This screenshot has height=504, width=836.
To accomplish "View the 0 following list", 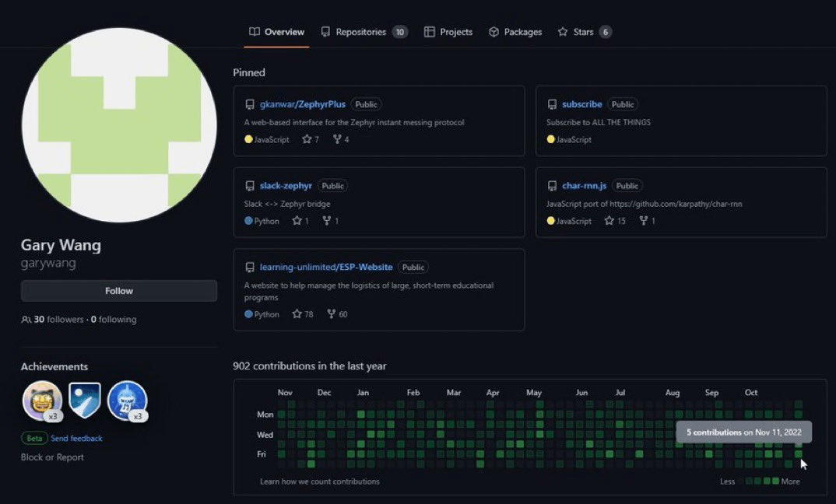I will click(x=114, y=320).
